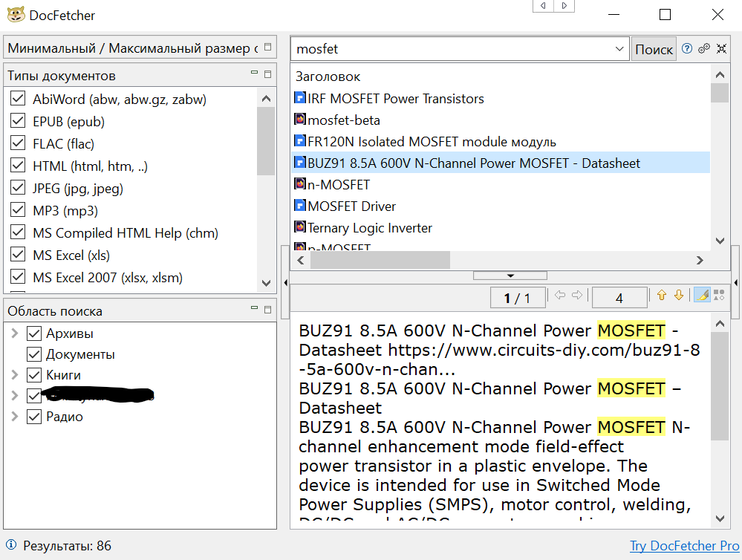Click results list scroll-down arrow

point(720,241)
